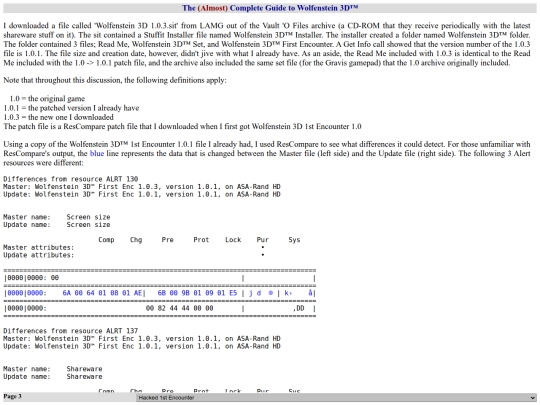The image size is (540, 405).
Task: Click blue hex bytes '6B 00 9B 01 09 01 E5'
Action: (197, 293)
